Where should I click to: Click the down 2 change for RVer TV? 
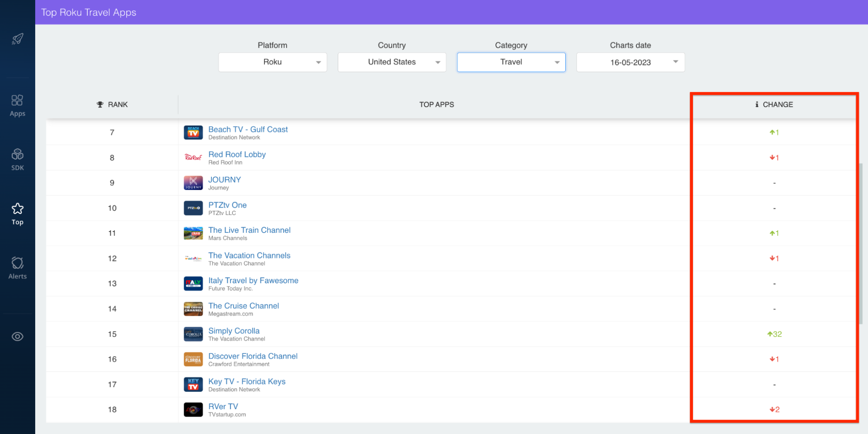click(x=775, y=410)
